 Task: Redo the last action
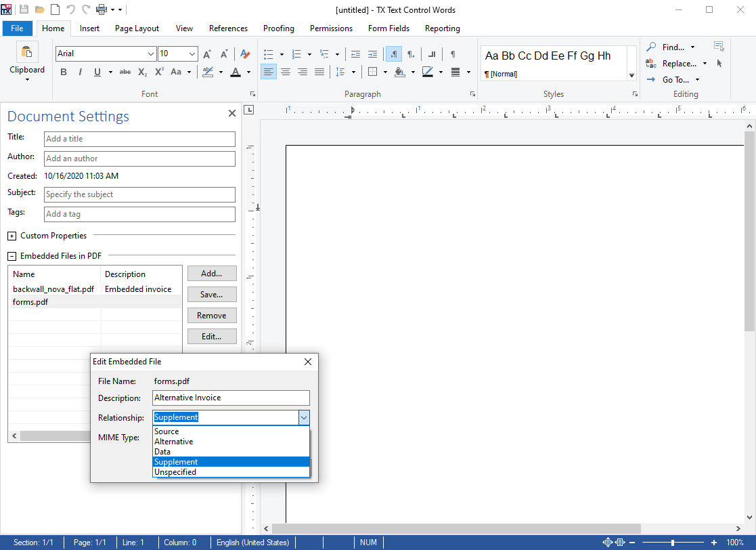(86, 9)
